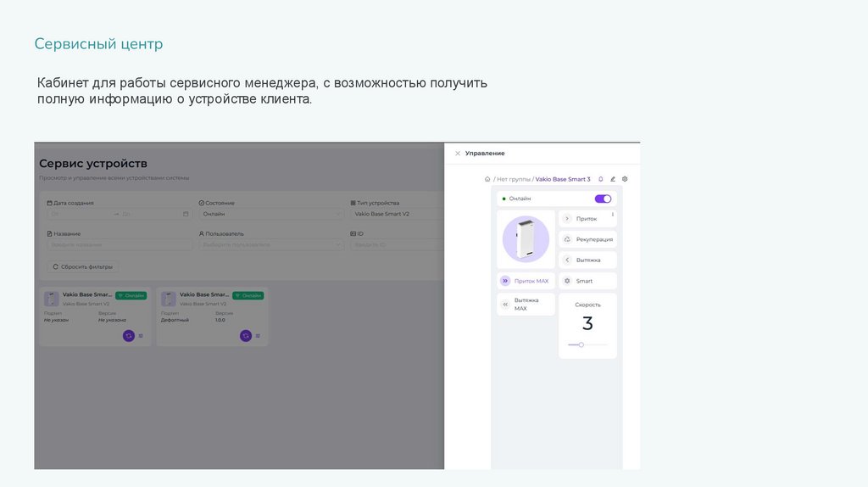Click the Управление panel title

485,154
